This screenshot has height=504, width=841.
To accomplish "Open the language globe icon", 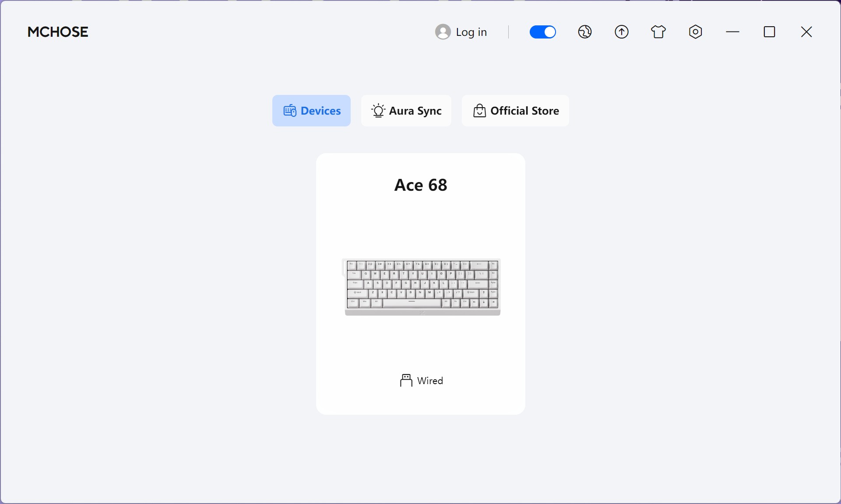I will 585,32.
